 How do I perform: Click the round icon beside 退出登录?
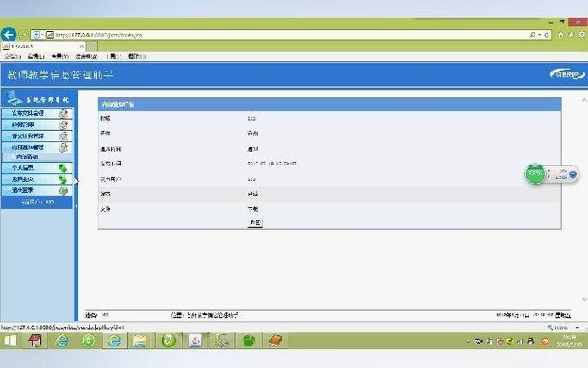[64, 190]
